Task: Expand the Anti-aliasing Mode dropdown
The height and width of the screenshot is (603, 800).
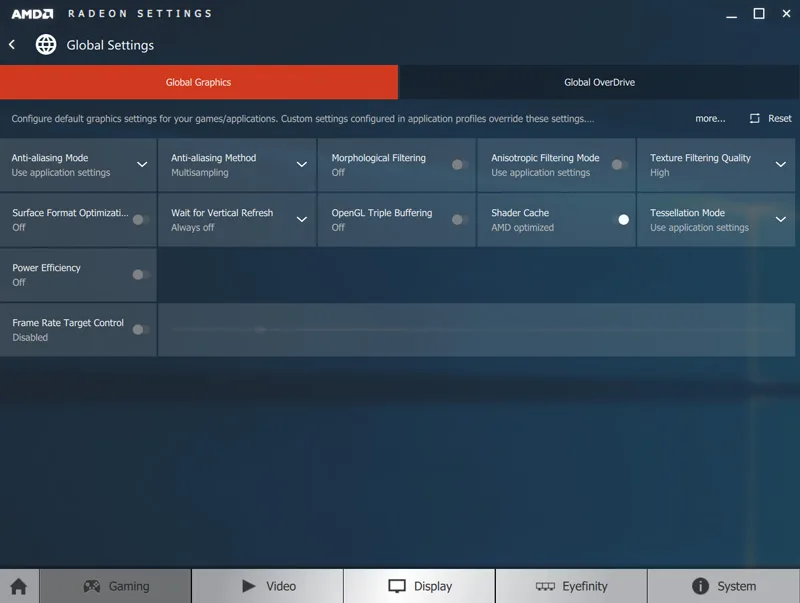Action: tap(142, 165)
